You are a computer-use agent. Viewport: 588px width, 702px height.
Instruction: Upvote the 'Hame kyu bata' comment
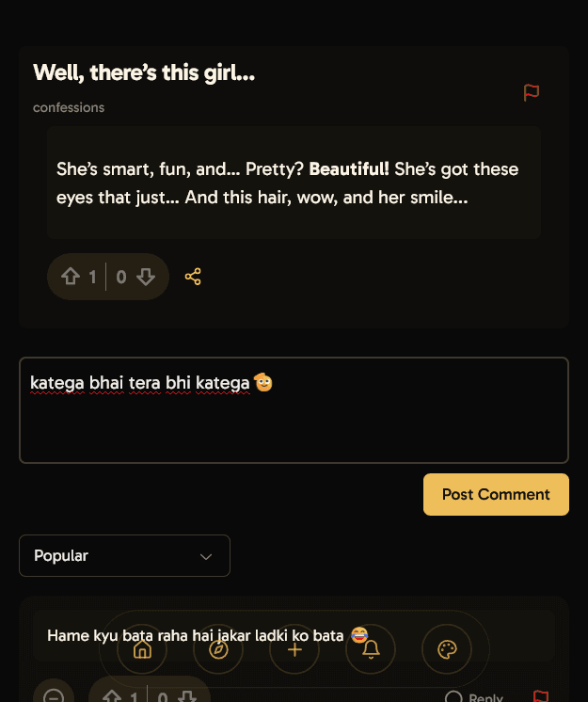[112, 697]
